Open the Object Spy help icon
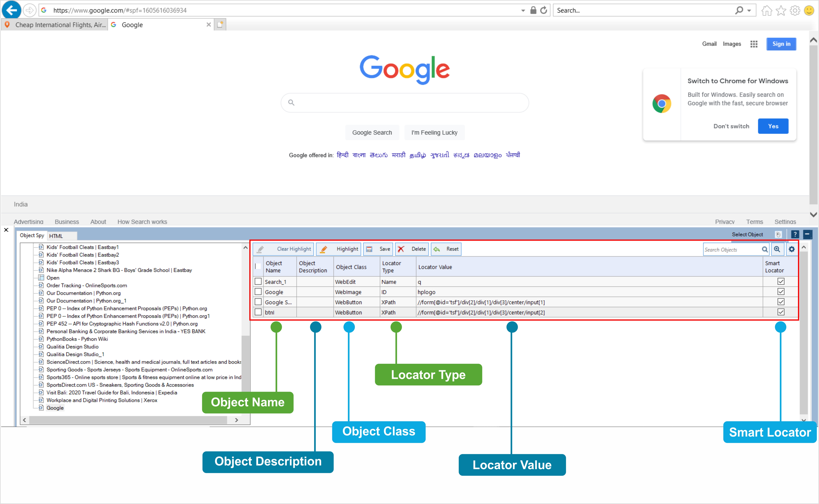Image resolution: width=819 pixels, height=504 pixels. tap(795, 235)
